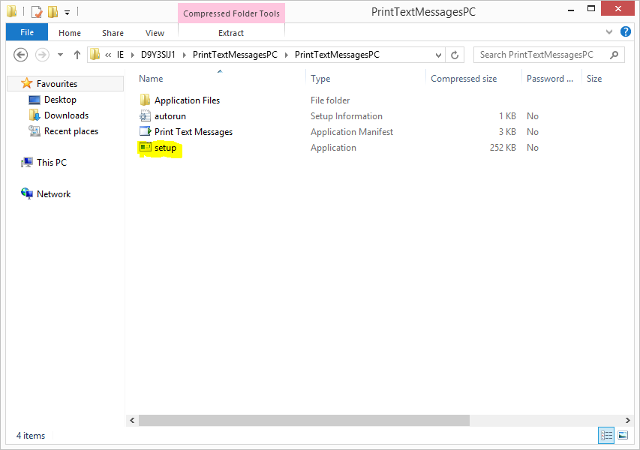Open Desktop in navigation pane
Screen dimensions: 640x450
click(60, 99)
